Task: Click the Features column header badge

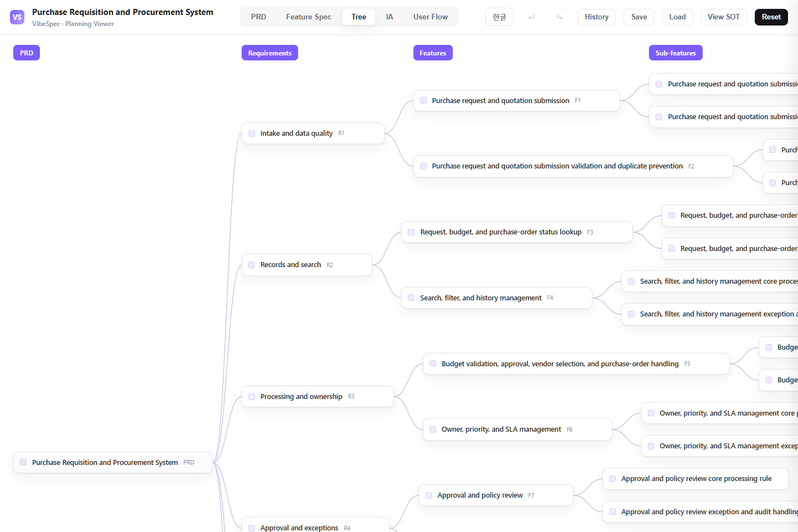Action: 433,53
